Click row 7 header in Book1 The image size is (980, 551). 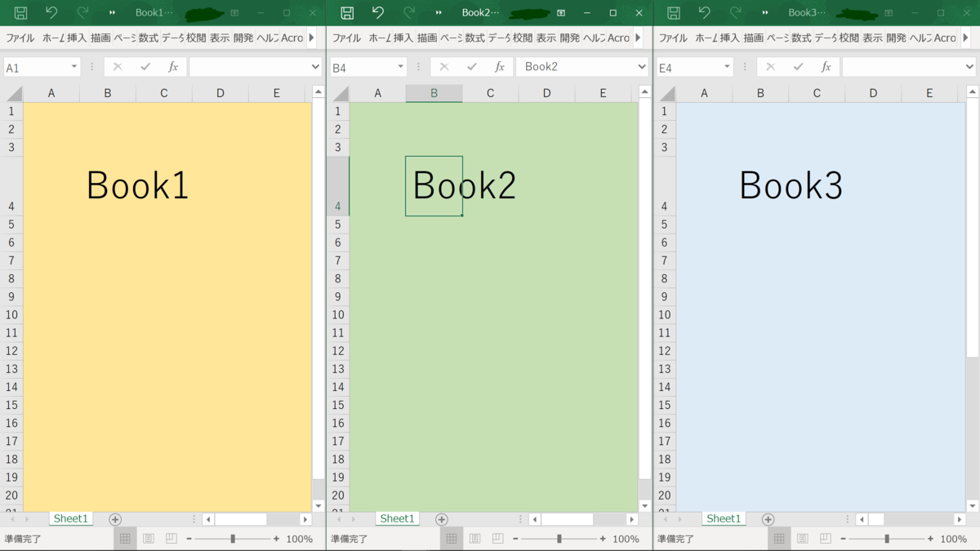pos(11,260)
